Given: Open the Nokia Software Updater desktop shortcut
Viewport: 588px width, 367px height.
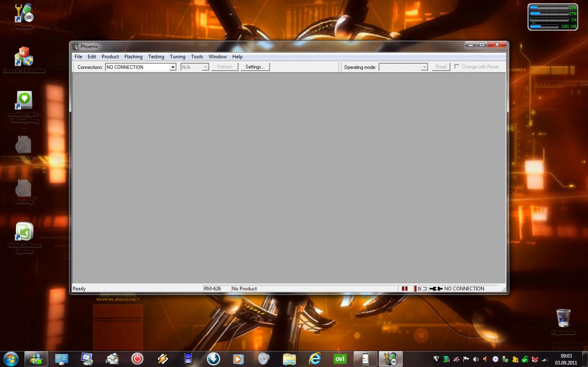Looking at the screenshot, I should coord(24,238).
